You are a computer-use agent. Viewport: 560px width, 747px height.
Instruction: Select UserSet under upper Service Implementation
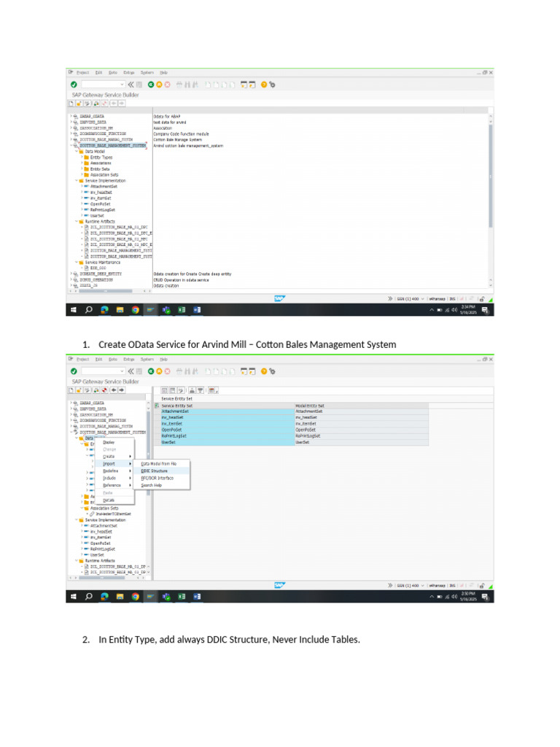97,216
